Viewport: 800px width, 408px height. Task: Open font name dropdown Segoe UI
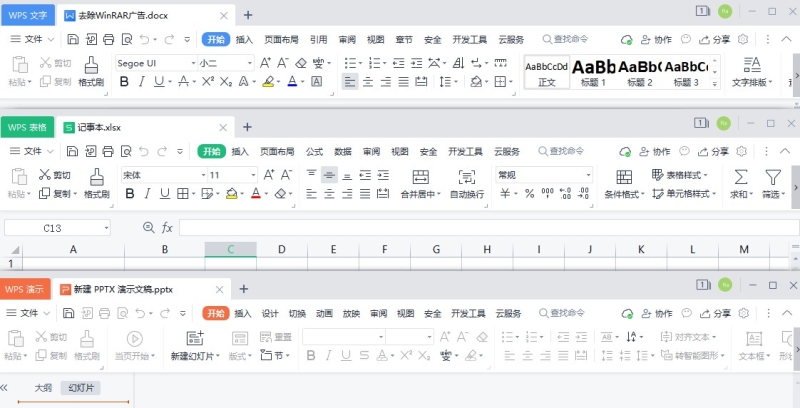[193, 63]
